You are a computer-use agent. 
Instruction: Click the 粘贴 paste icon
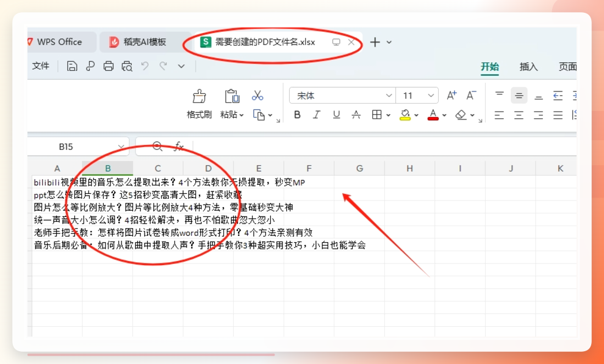pyautogui.click(x=232, y=96)
